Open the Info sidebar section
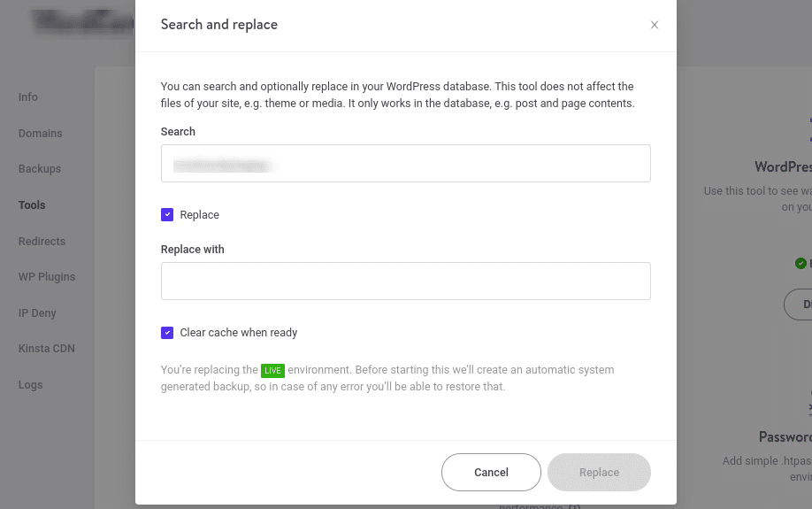This screenshot has width=812, height=509. click(28, 97)
